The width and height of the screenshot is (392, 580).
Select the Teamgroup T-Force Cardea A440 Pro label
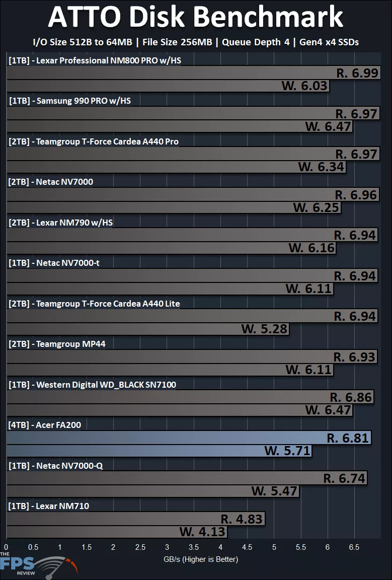pyautogui.click(x=94, y=141)
